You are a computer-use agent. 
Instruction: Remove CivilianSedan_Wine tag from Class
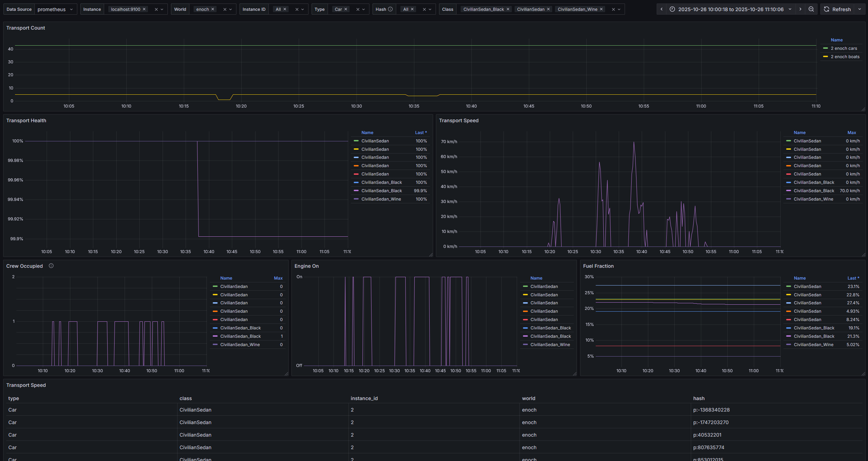[x=601, y=9]
